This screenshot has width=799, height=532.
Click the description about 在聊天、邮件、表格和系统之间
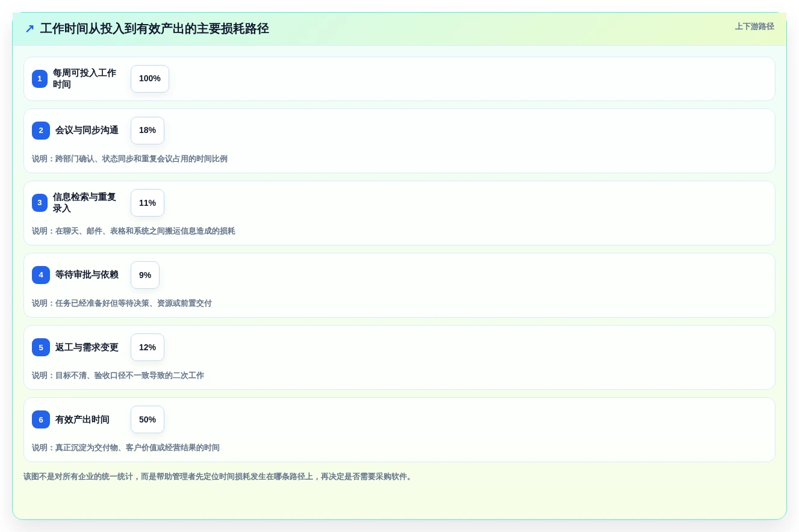(x=134, y=231)
